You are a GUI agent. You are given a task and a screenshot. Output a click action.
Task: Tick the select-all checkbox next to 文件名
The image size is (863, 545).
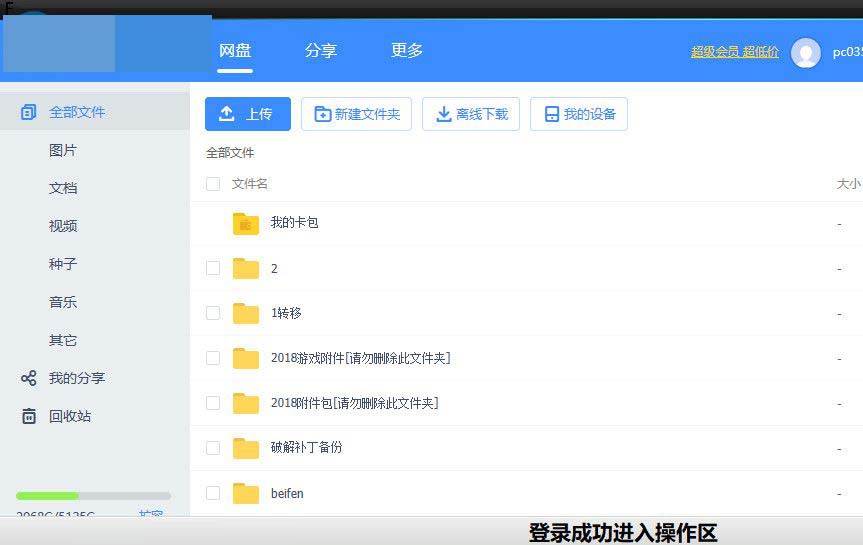click(213, 184)
